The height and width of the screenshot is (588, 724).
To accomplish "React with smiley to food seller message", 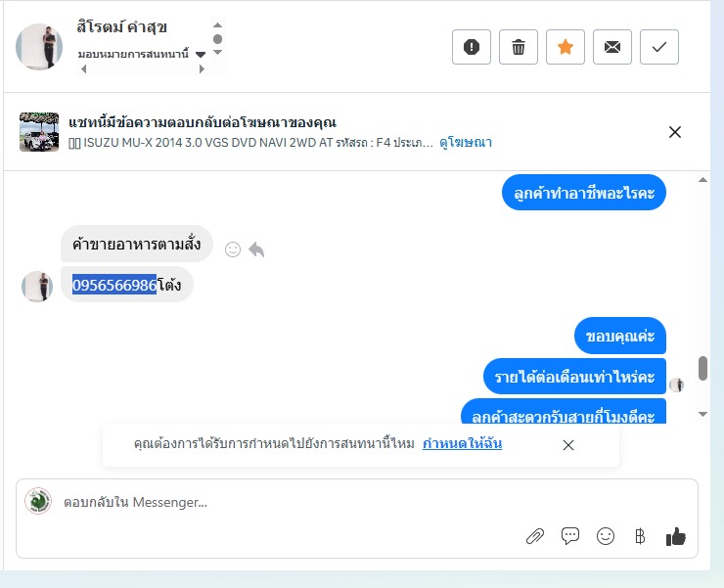I will pyautogui.click(x=233, y=249).
